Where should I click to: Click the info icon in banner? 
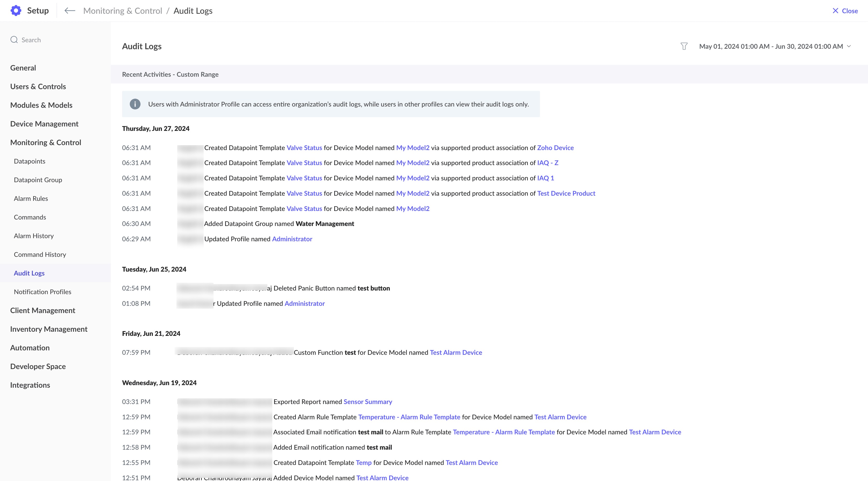tap(135, 104)
